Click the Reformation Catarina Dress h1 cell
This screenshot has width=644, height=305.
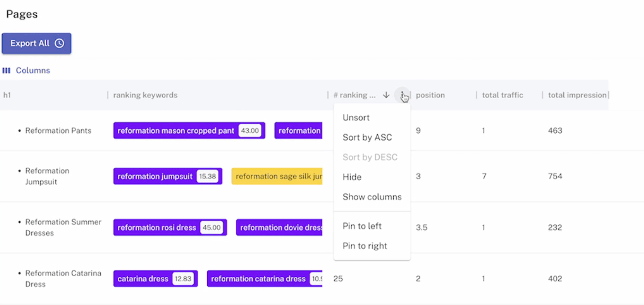point(63,279)
